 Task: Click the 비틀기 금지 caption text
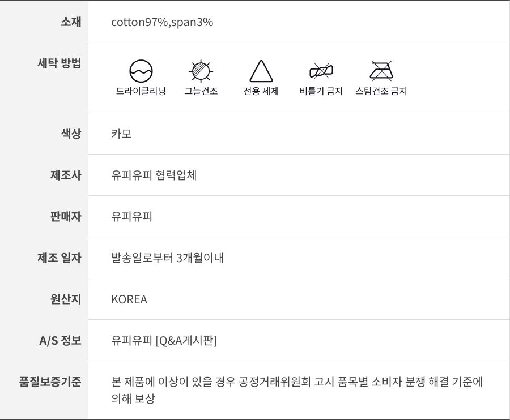[x=321, y=91]
